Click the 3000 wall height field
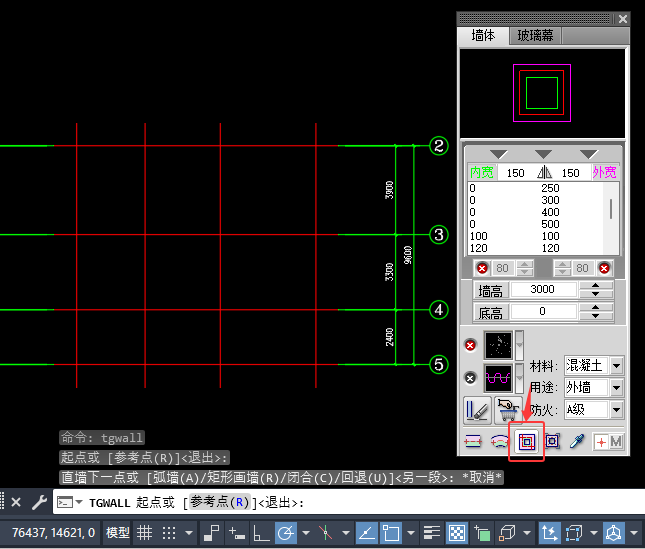The width and height of the screenshot is (645, 549). tap(543, 290)
